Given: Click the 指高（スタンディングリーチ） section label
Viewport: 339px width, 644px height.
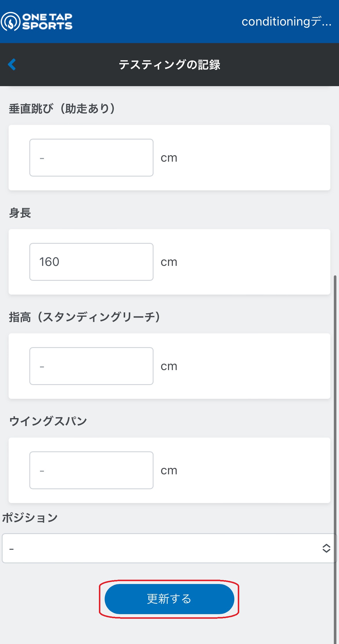Looking at the screenshot, I should click(x=85, y=317).
